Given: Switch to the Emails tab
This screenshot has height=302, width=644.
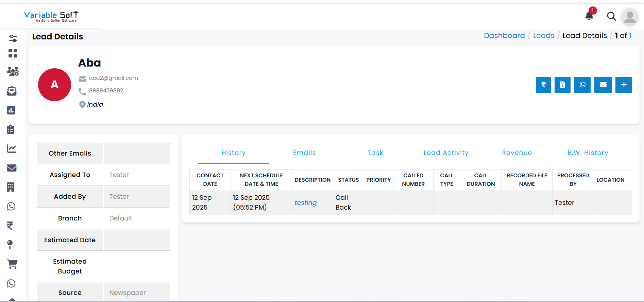Looking at the screenshot, I should [x=304, y=153].
